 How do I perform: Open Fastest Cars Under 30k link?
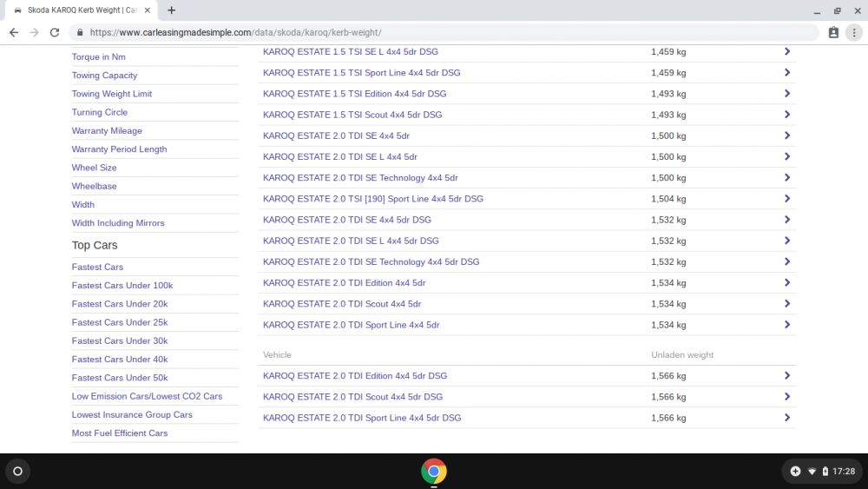120,341
